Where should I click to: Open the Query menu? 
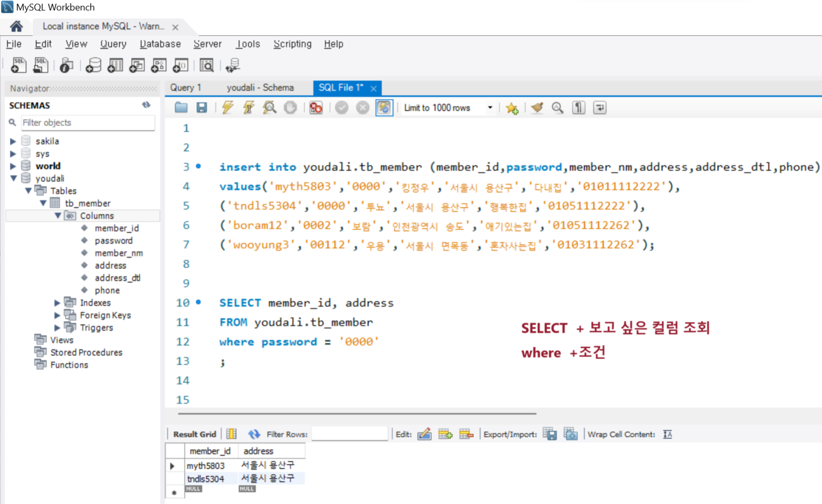(113, 44)
